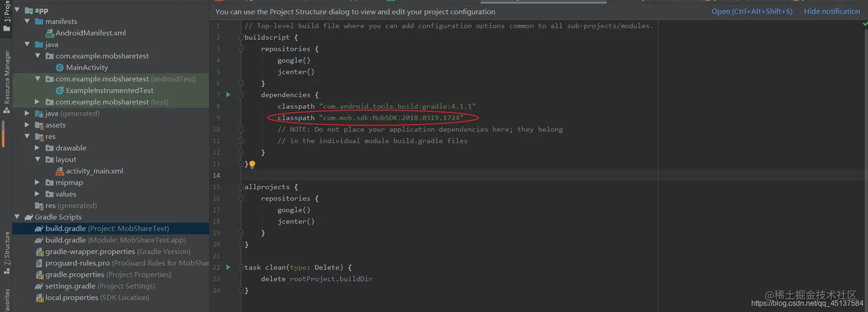The height and width of the screenshot is (312, 868).
Task: Click the manifests folder icon
Action: click(x=39, y=21)
